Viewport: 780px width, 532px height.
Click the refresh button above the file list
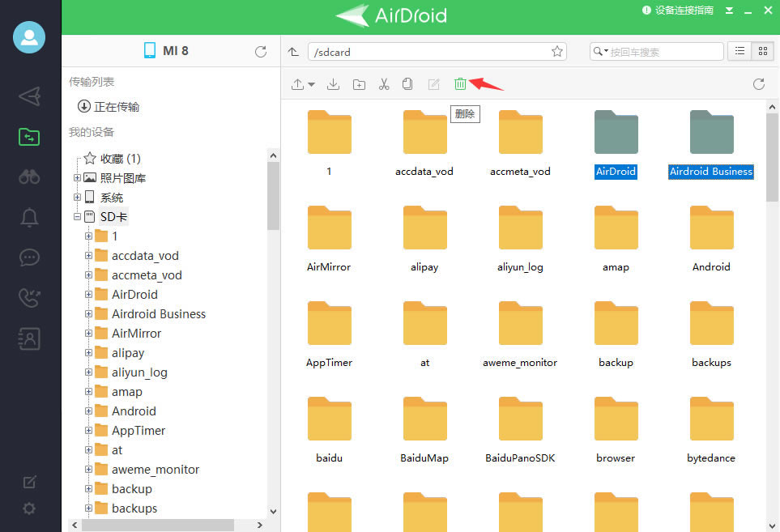tap(758, 83)
